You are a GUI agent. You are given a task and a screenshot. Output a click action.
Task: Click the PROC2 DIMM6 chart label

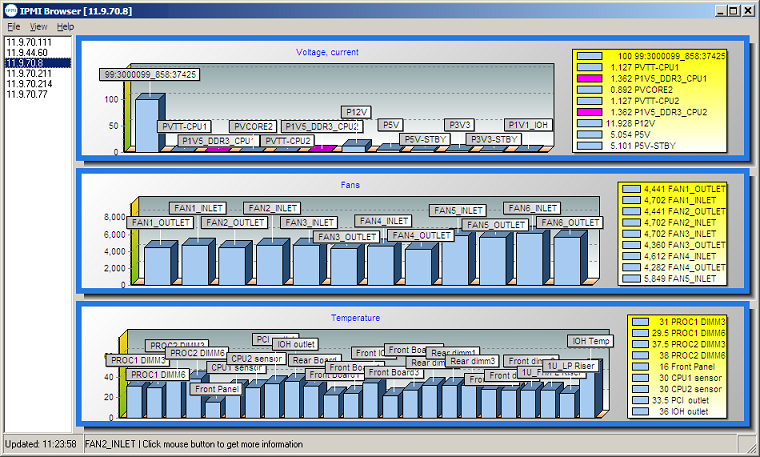(x=197, y=353)
